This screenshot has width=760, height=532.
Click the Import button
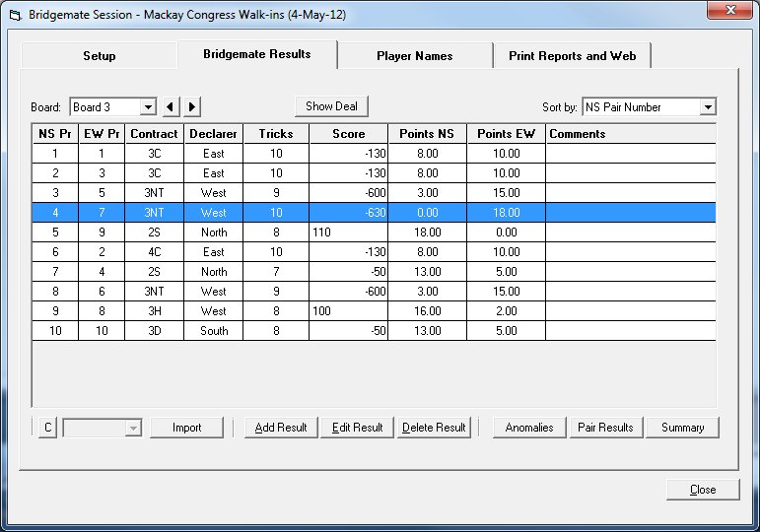click(x=186, y=428)
